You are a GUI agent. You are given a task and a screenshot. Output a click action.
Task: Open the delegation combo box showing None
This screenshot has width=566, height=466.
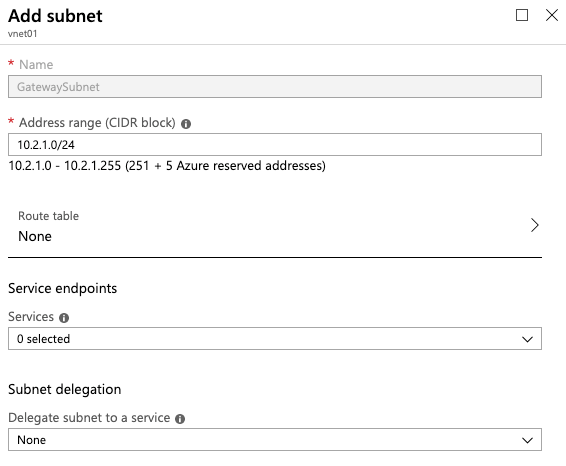coord(275,440)
